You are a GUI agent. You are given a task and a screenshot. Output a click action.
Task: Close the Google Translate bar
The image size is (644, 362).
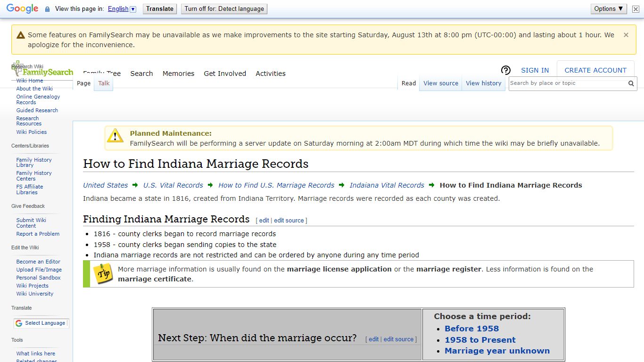(x=636, y=9)
